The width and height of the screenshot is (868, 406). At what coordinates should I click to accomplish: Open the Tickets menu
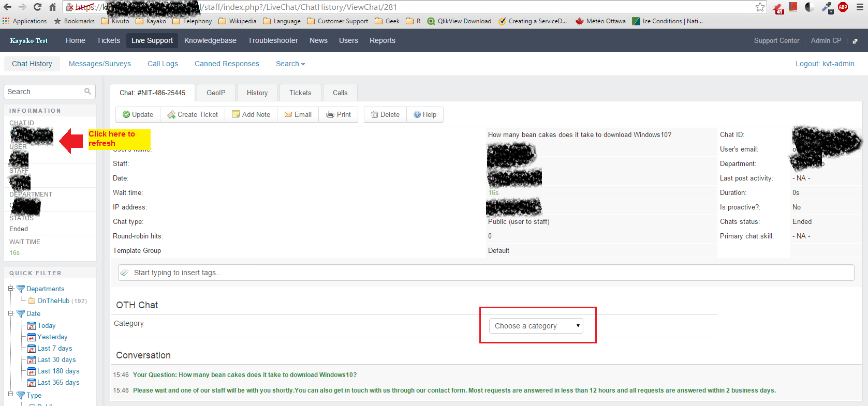(x=108, y=40)
